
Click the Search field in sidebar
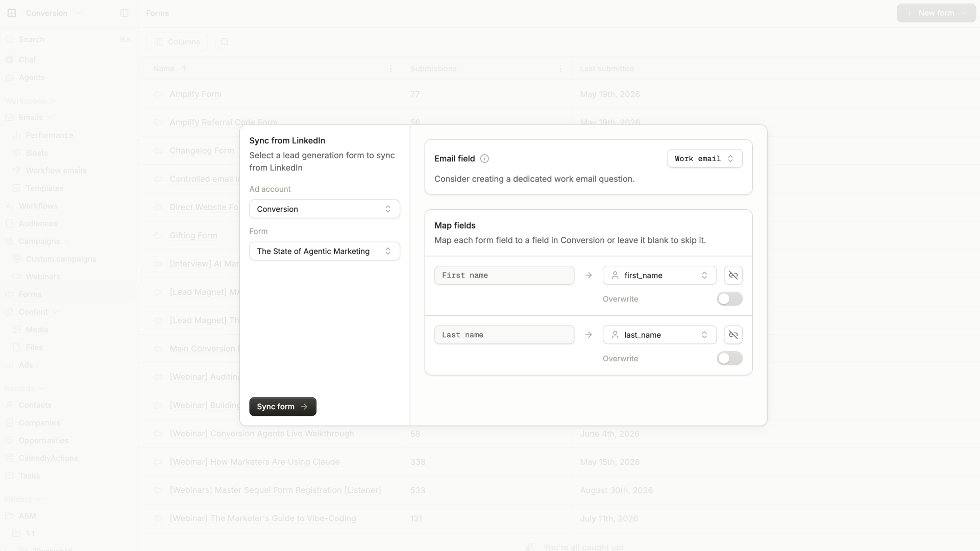[x=68, y=40]
